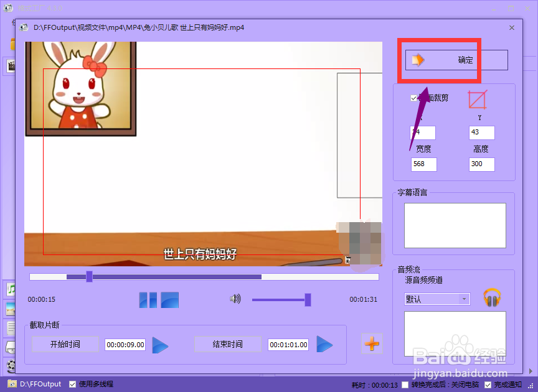Screen dimensions: 538x392
Task: Click the total duration 00:01:31 label
Action: 364,299
